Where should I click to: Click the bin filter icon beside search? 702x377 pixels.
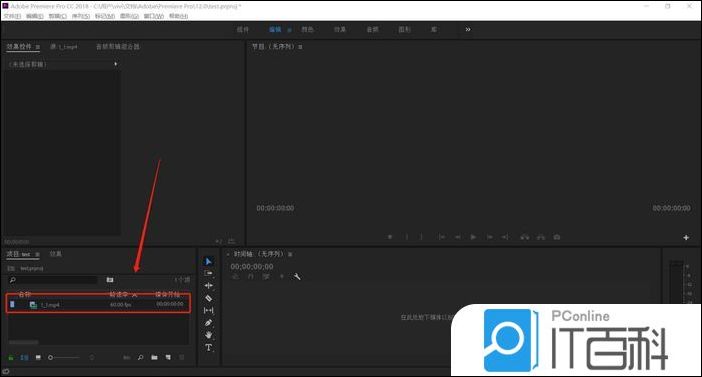point(110,280)
